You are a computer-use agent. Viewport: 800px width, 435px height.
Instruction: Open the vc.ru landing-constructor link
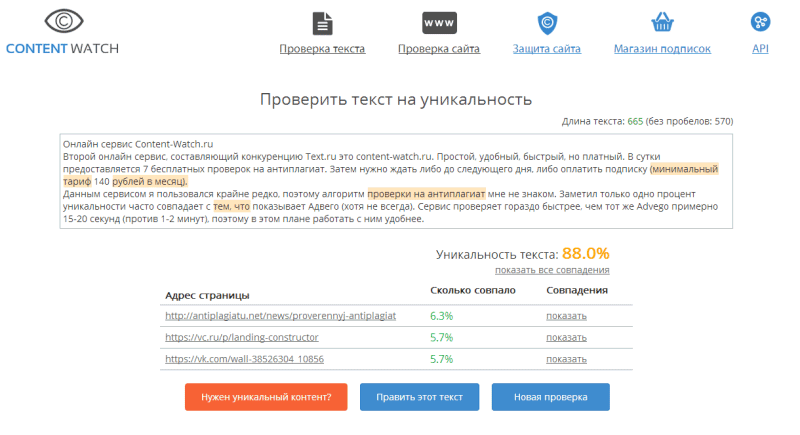click(x=241, y=337)
